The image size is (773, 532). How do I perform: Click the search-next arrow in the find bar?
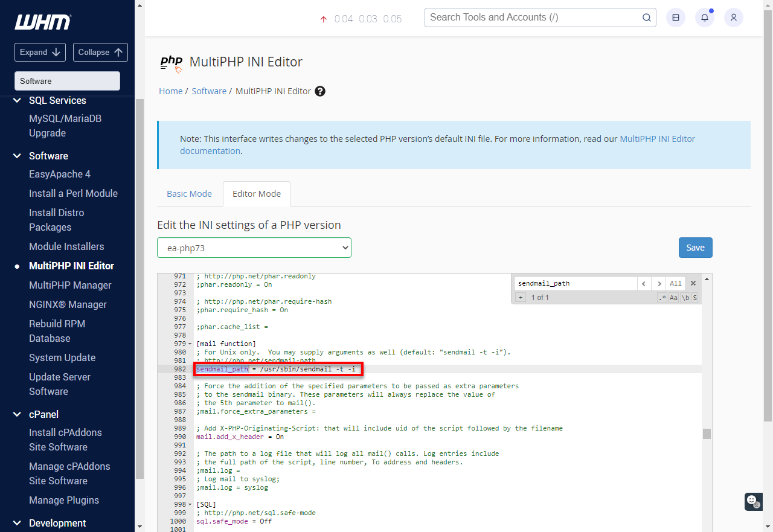tap(659, 283)
